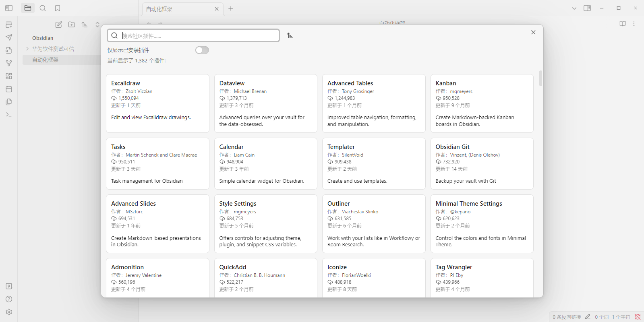Open command palette from the ribbon
This screenshot has width=644, height=322.
(9, 115)
